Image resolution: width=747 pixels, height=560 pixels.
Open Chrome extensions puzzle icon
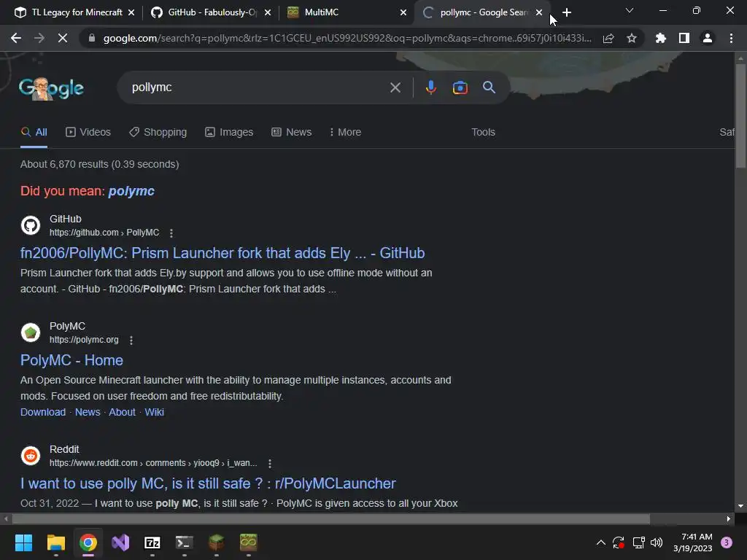click(661, 38)
